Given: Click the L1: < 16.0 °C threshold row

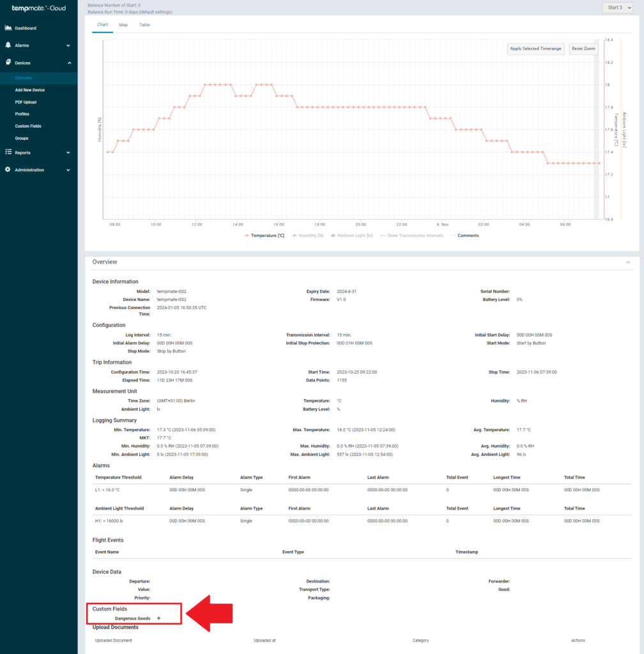Looking at the screenshot, I should tap(362, 490).
